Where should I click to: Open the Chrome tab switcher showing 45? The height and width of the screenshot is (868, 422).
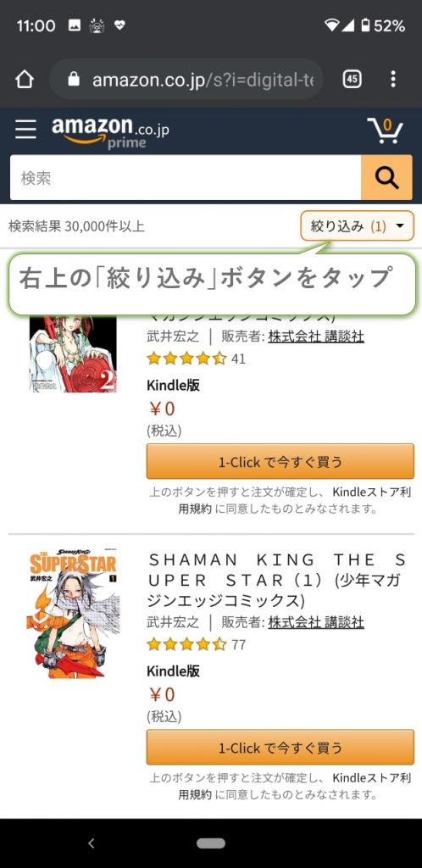coord(353,79)
